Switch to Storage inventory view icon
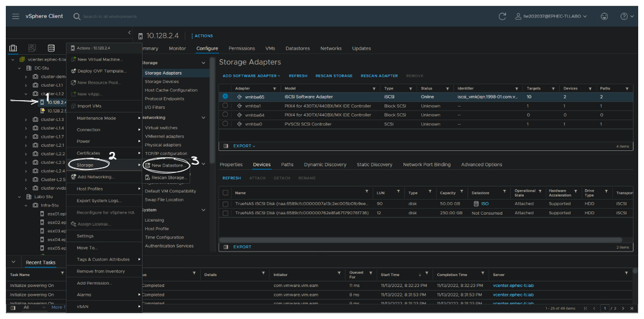Viewport: 644px width, 319px height. tap(51, 48)
